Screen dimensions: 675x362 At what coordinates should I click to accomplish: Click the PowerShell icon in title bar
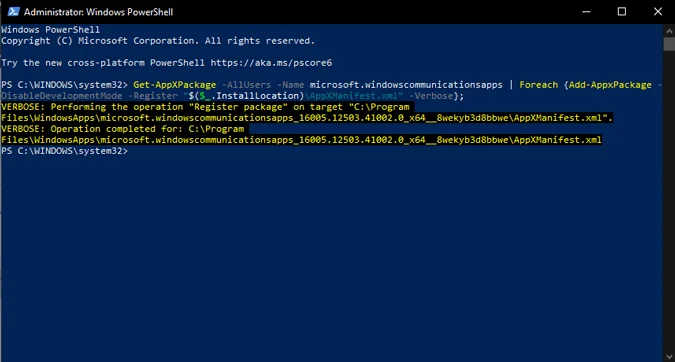pyautogui.click(x=13, y=12)
